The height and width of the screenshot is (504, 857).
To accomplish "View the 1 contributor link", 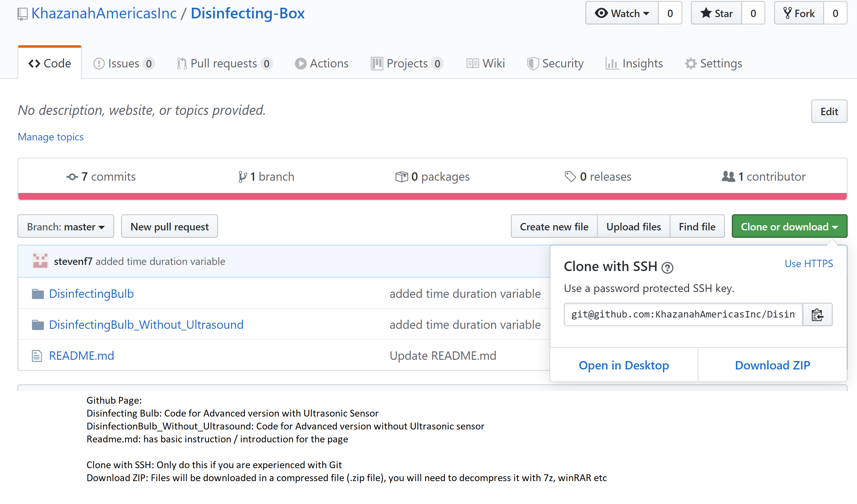I will 763,176.
